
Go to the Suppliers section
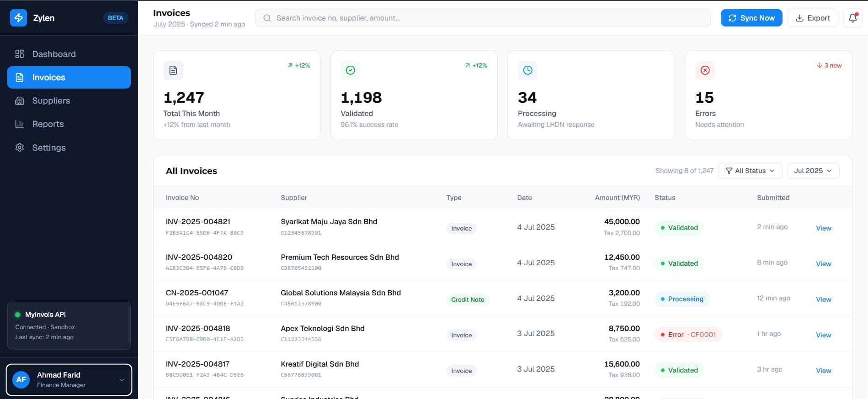coord(69,100)
